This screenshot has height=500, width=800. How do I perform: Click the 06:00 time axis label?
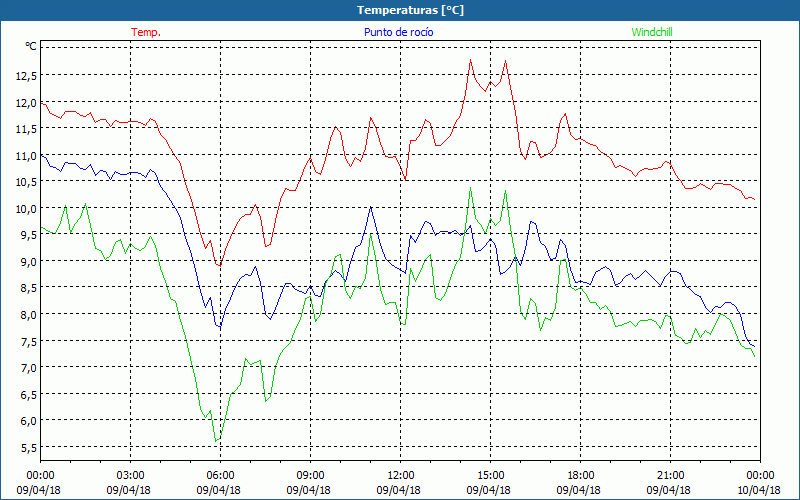pyautogui.click(x=220, y=476)
